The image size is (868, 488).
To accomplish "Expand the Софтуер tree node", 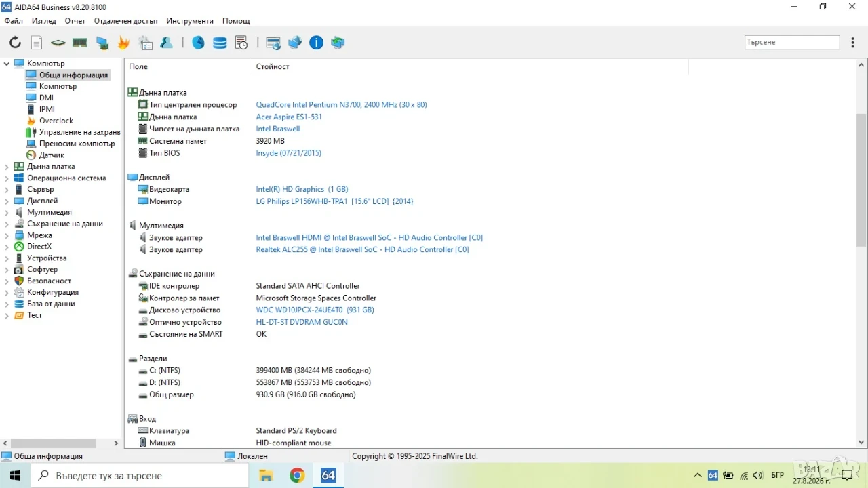I will 7,270.
